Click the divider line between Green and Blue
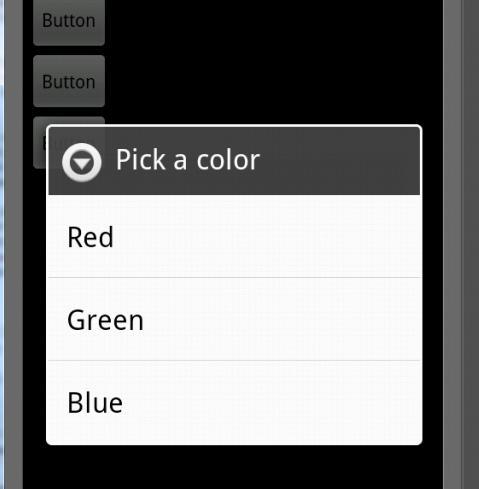This screenshot has width=479, height=489. point(234,361)
